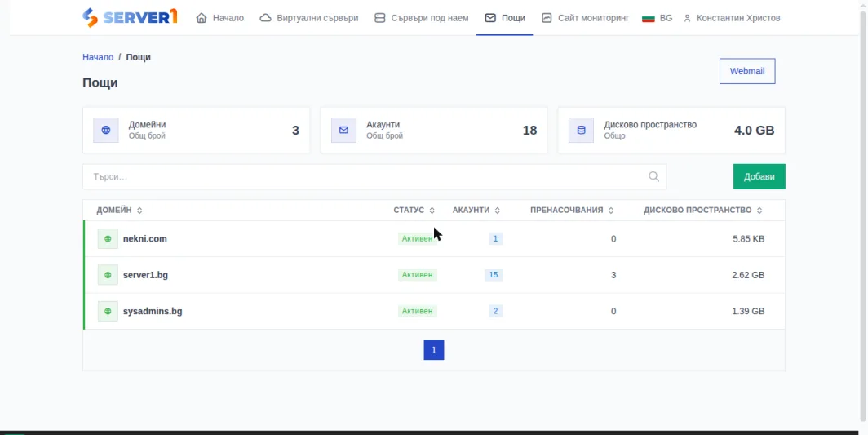
Task: Click the envelope icon beside Пощи tab
Action: 490,18
